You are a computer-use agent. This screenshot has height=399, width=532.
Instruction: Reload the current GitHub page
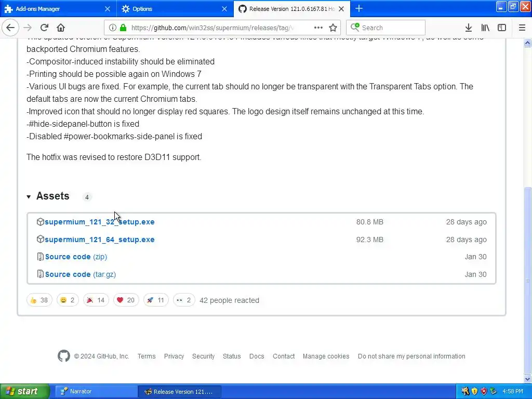pos(44,28)
